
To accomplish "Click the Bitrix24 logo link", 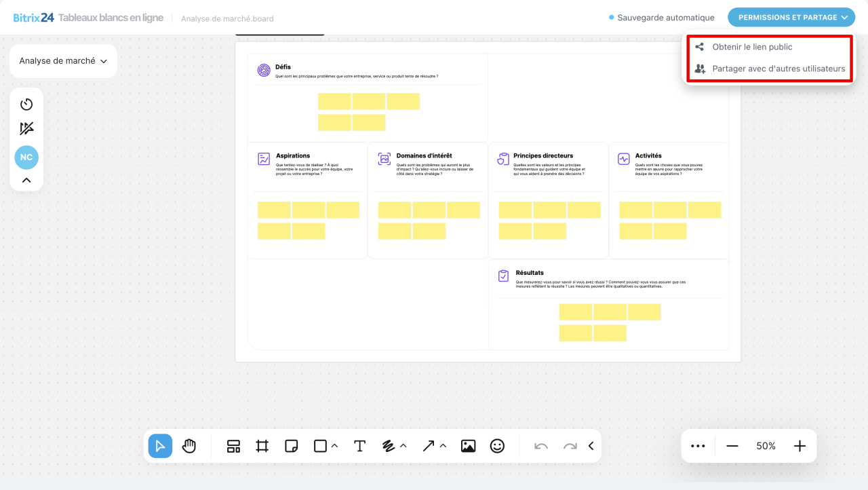I will pyautogui.click(x=34, y=18).
